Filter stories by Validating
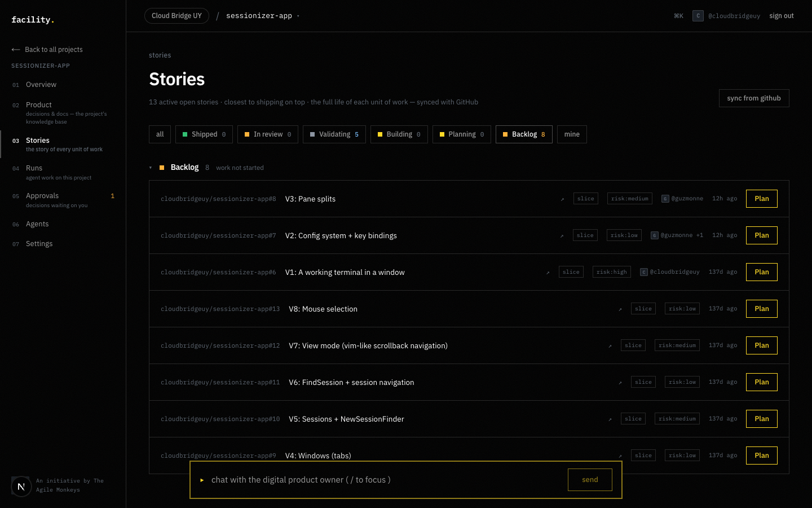 334,134
